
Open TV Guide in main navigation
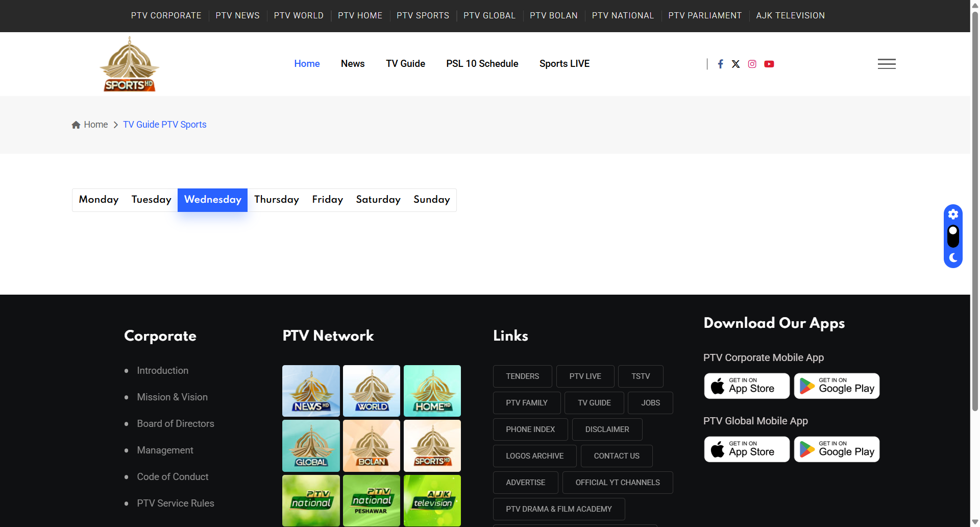405,64
